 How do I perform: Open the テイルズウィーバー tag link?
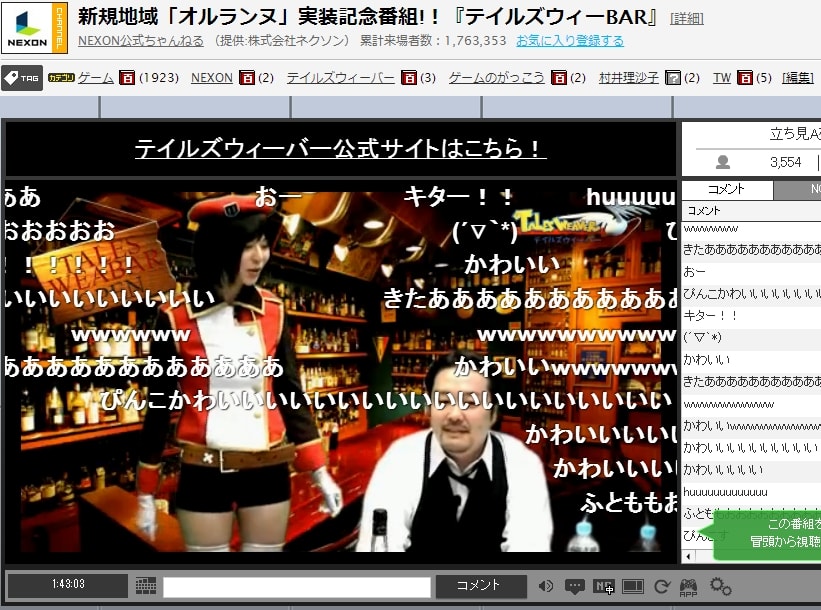point(340,78)
